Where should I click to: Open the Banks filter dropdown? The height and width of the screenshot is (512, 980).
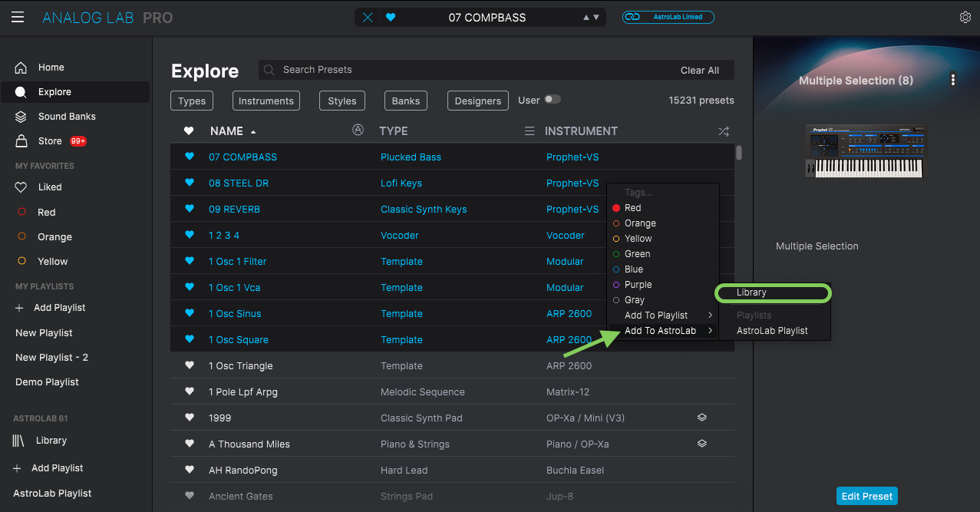pos(406,101)
